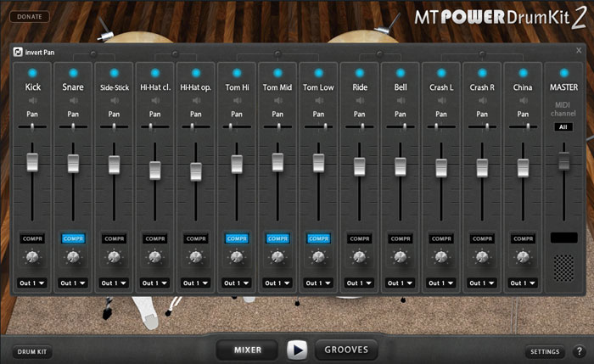Click the Invert Pan icon
This screenshot has width=594, height=364.
(18, 52)
